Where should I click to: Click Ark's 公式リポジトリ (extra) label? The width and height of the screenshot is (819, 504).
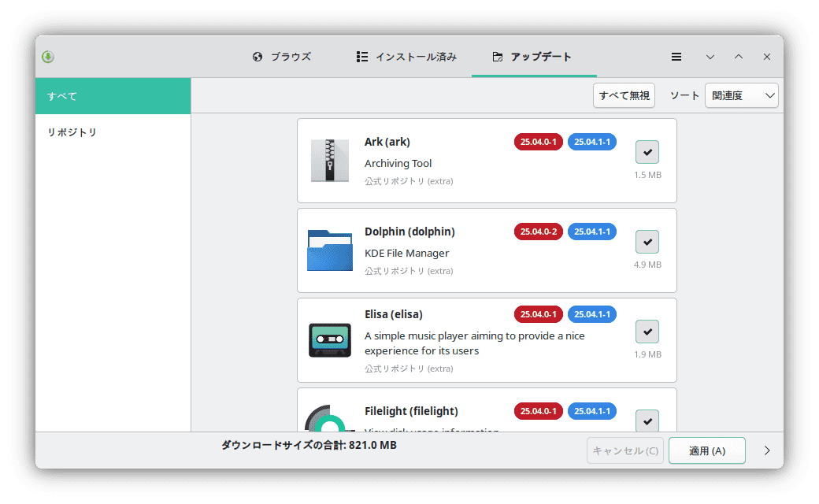point(409,181)
